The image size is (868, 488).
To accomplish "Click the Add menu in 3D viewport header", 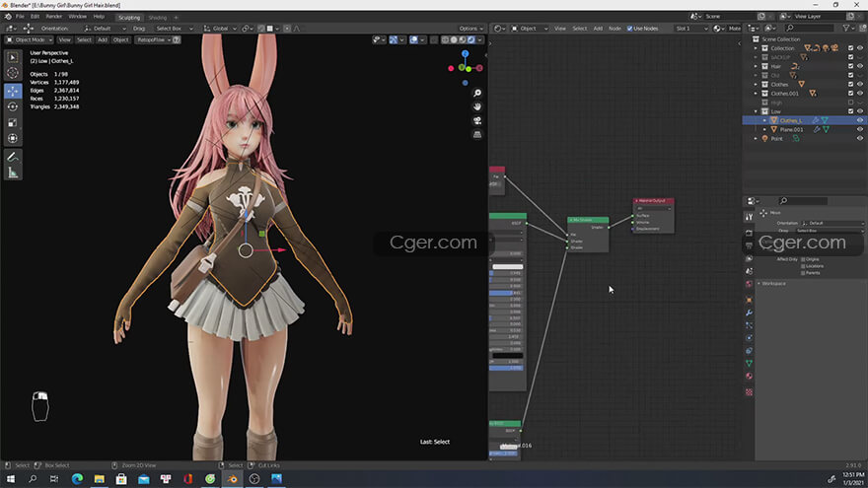I will (x=103, y=39).
